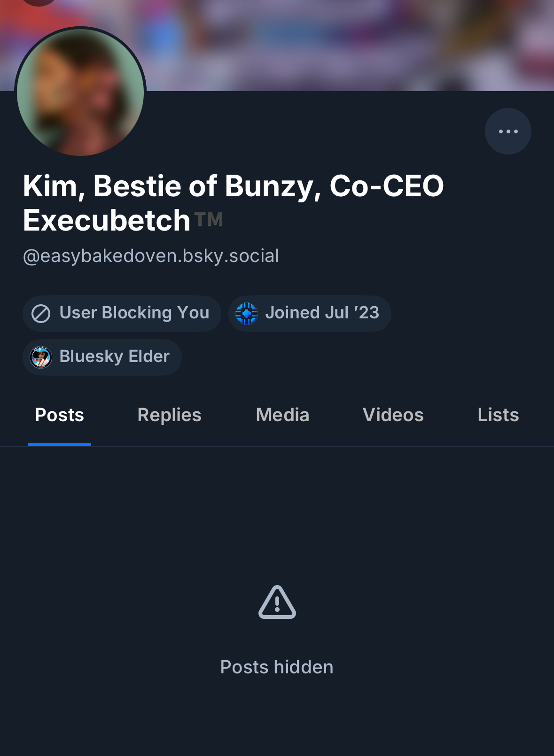Tap the partially visible back button
The image size is (554, 756).
(39, 2)
